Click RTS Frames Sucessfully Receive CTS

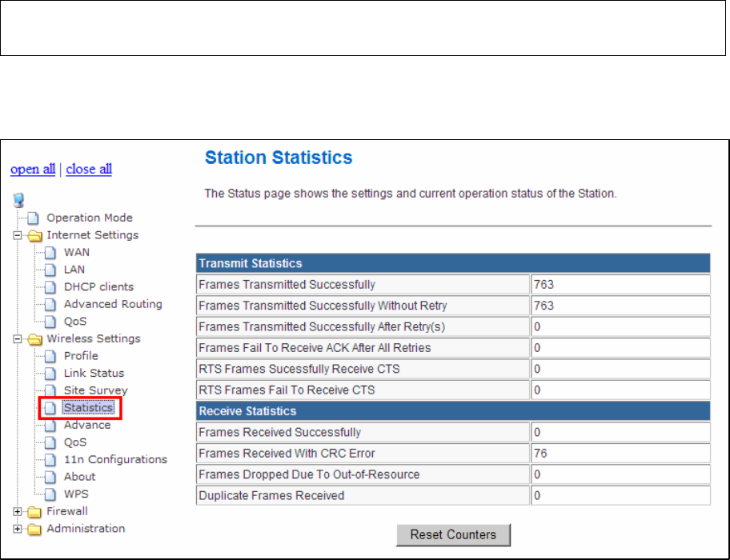(x=299, y=370)
